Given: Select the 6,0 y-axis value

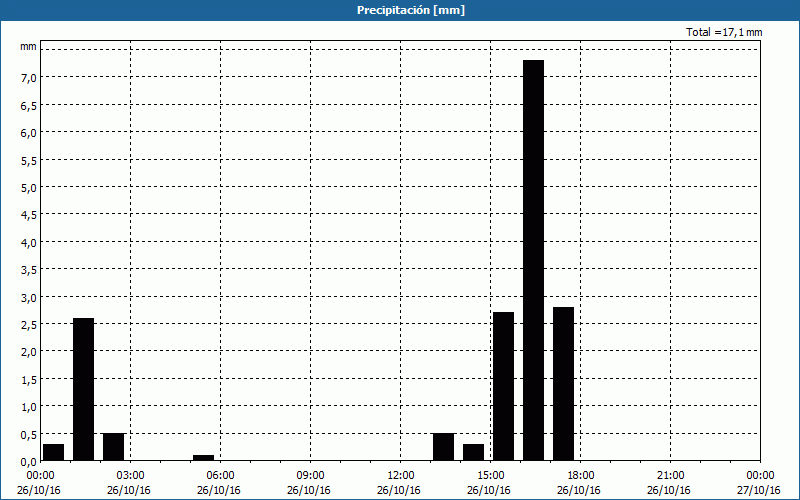Looking at the screenshot, I should coord(29,133).
